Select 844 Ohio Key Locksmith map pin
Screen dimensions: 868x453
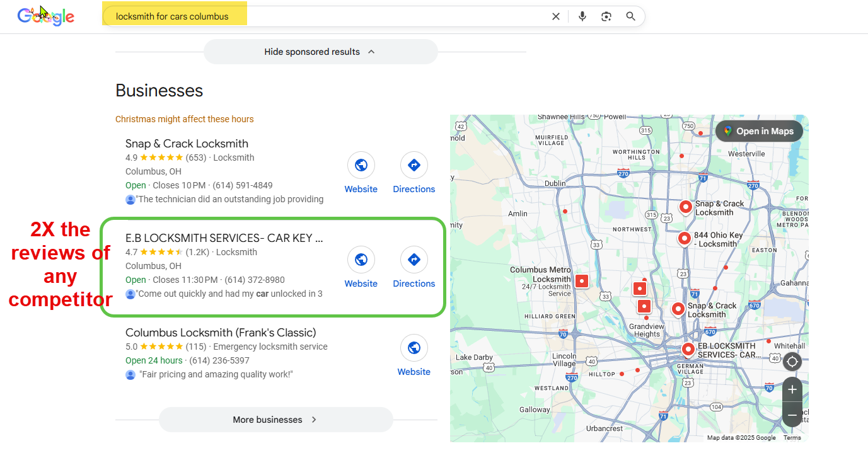(685, 238)
